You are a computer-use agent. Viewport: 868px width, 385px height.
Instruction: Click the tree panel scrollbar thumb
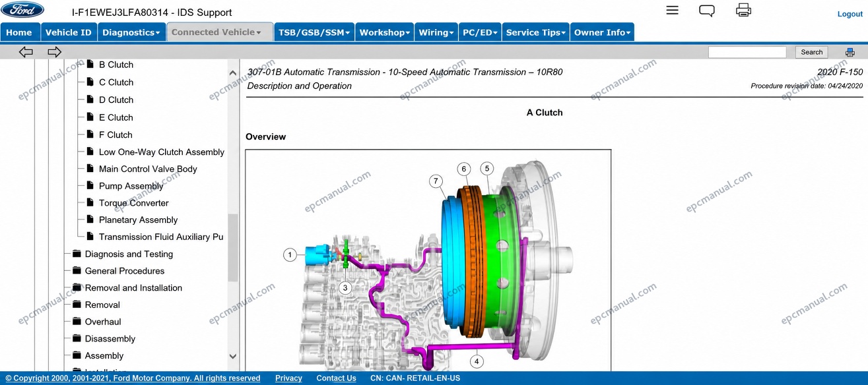232,248
